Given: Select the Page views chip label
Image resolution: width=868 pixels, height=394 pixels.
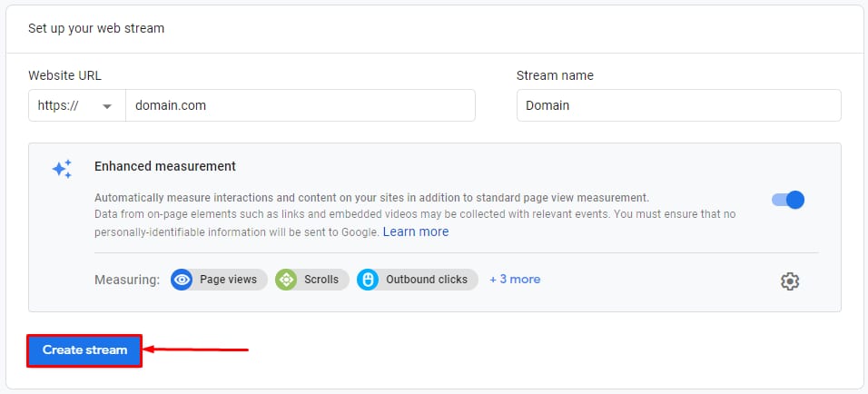Looking at the screenshot, I should pyautogui.click(x=230, y=280).
